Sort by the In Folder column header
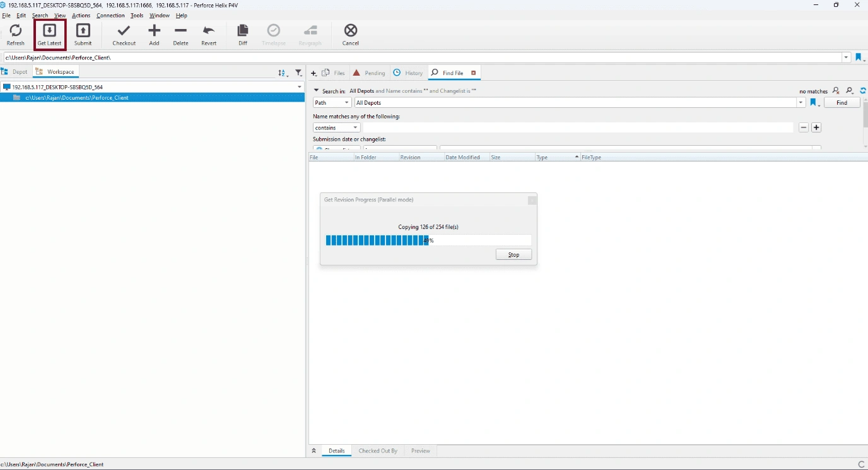This screenshot has width=868, height=470. (x=376, y=157)
